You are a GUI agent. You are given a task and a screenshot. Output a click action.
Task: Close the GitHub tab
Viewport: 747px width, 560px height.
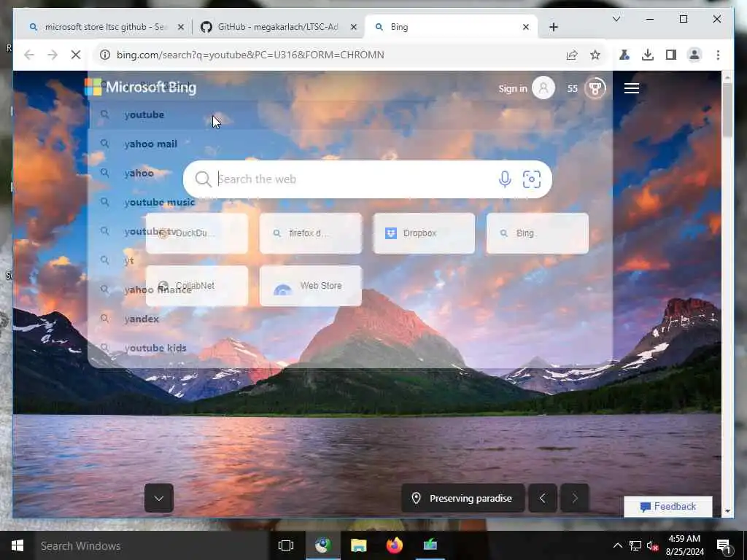coord(354,27)
